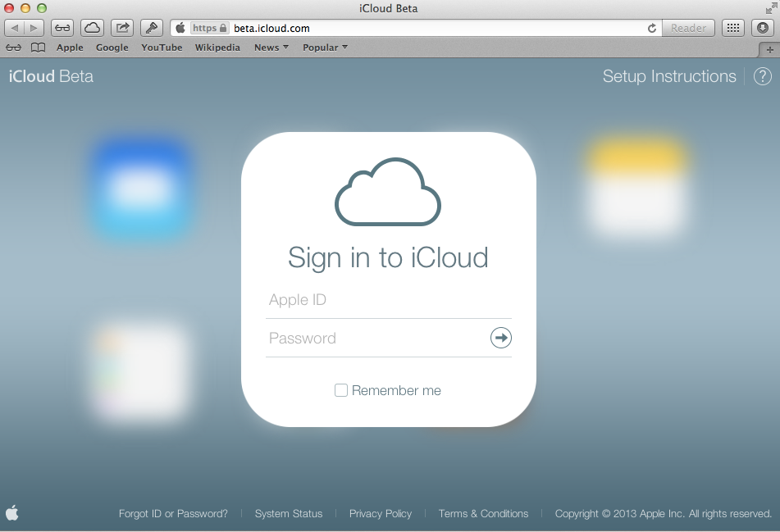
Task: Focus the Apple ID field
Action: coord(389,300)
